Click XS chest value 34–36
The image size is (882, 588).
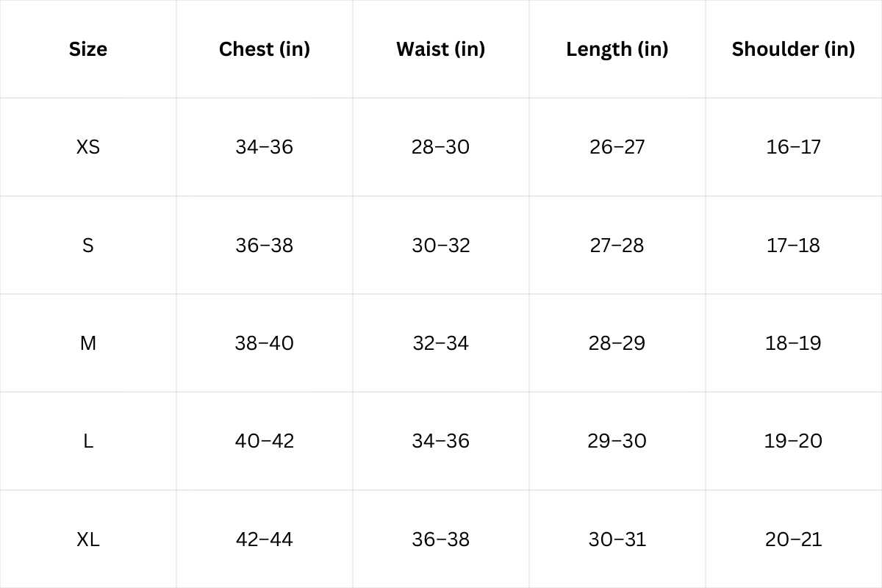[265, 147]
